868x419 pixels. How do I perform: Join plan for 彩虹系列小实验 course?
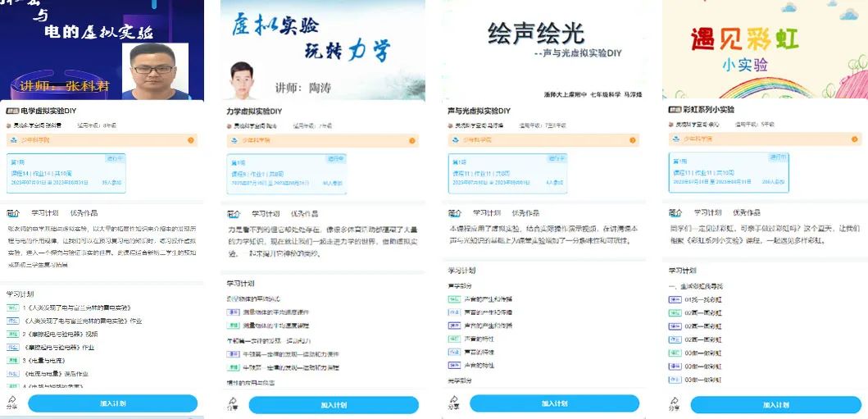[775, 404]
